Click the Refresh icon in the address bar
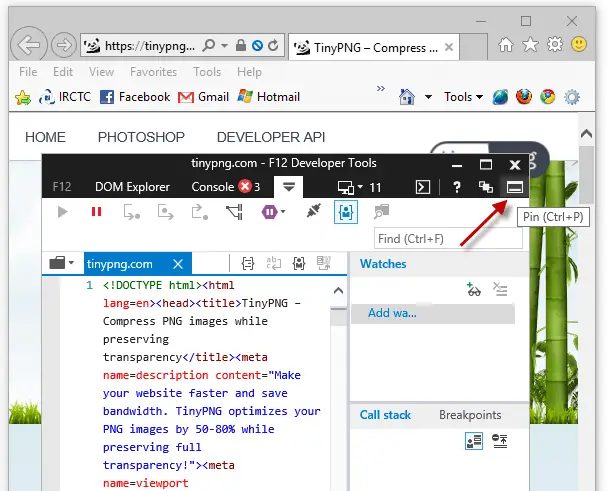This screenshot has width=607, height=491. [x=273, y=45]
